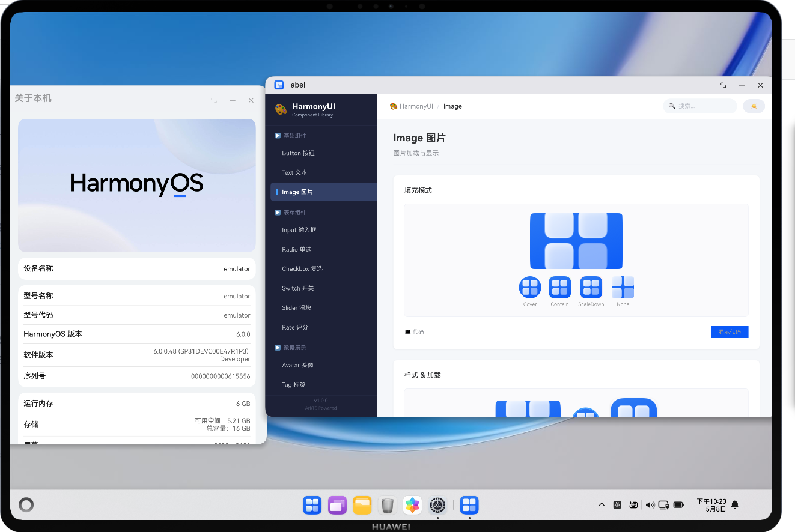Open the Text 文本 page
Image resolution: width=795 pixels, height=532 pixels.
tap(323, 172)
